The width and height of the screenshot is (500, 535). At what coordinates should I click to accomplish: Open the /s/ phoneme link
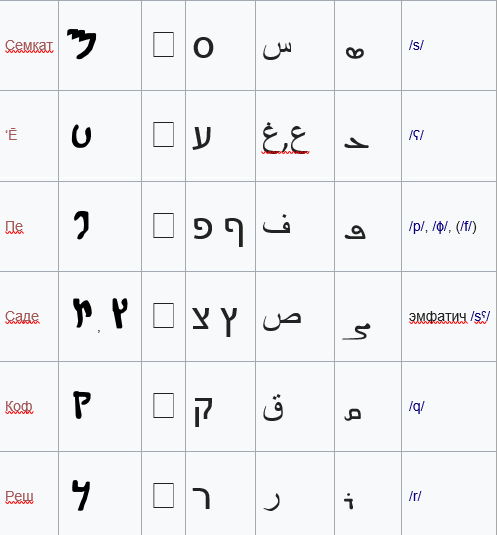tap(416, 45)
